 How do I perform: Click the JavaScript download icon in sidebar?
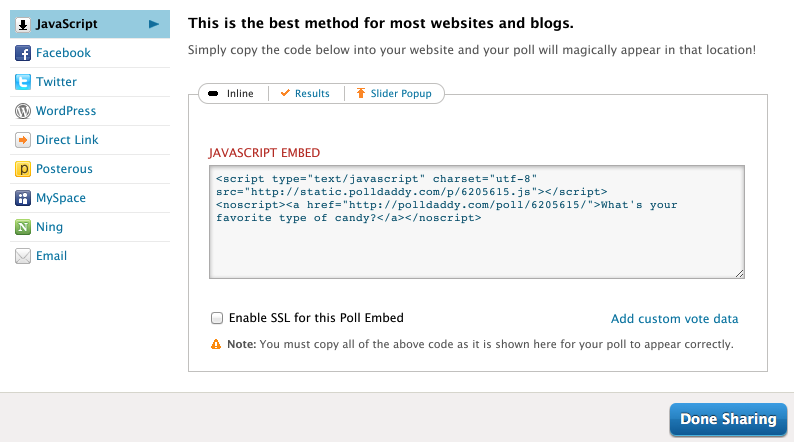point(22,24)
